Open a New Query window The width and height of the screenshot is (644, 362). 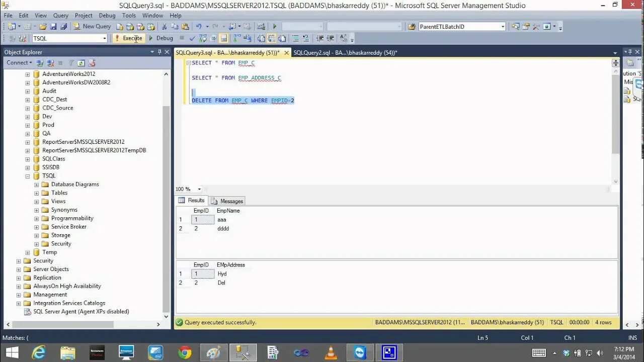point(93,26)
